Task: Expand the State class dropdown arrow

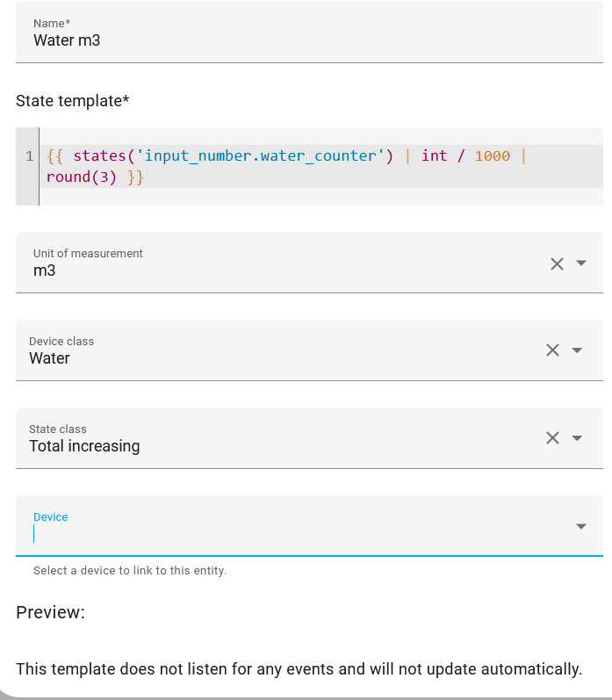Action: tap(577, 438)
